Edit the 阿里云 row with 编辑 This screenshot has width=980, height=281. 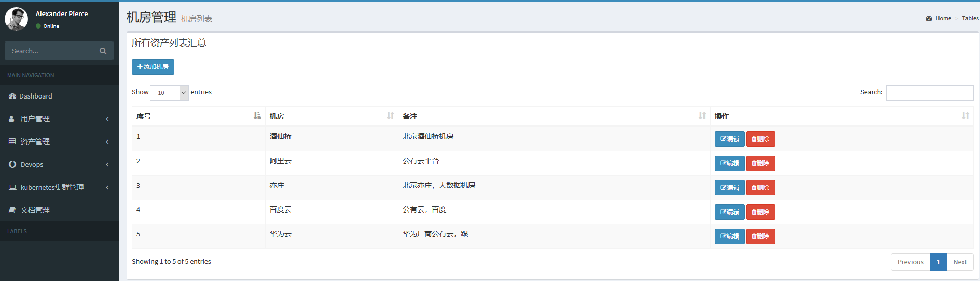click(729, 163)
